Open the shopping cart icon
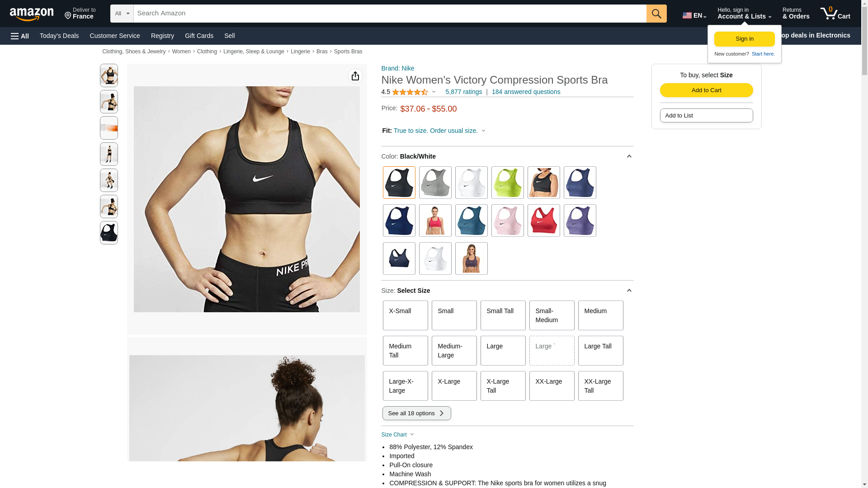Image resolution: width=868 pixels, height=488 pixels. click(x=835, y=14)
